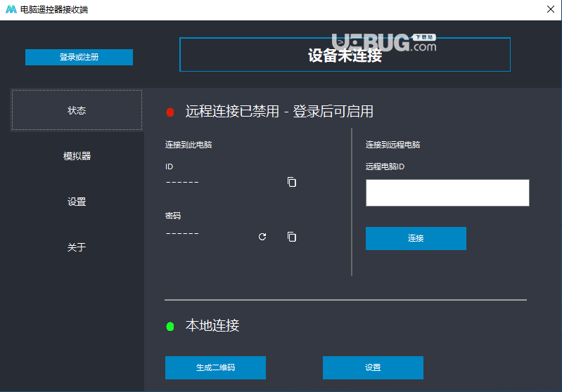Viewport: 562px width, 392px height.
Task: Click the green 本地连接 status indicator
Action: 170,327
